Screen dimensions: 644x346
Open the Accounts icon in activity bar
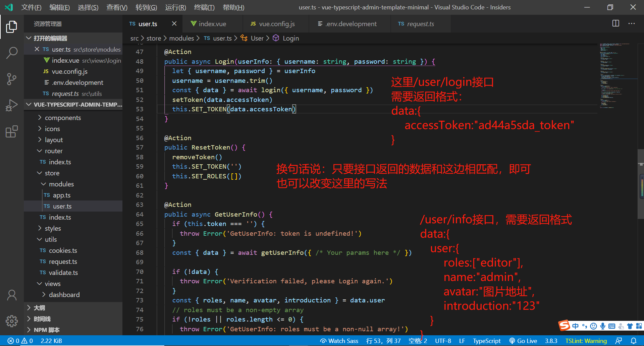click(x=12, y=295)
